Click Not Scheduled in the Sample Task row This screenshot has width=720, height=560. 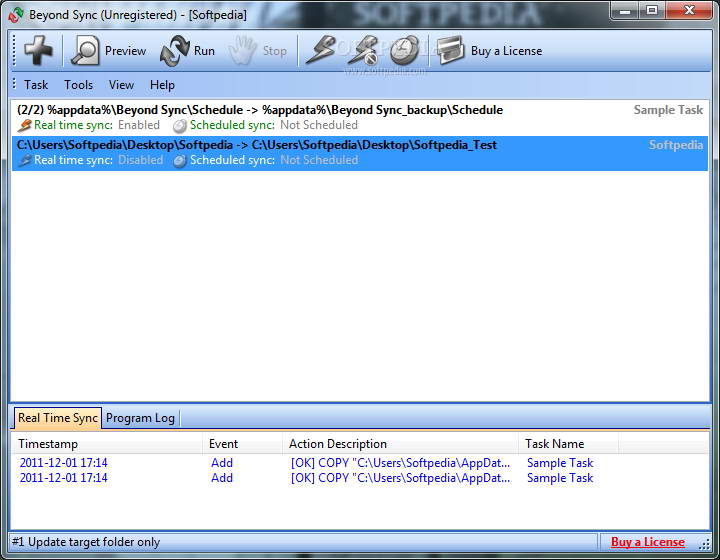(x=319, y=125)
